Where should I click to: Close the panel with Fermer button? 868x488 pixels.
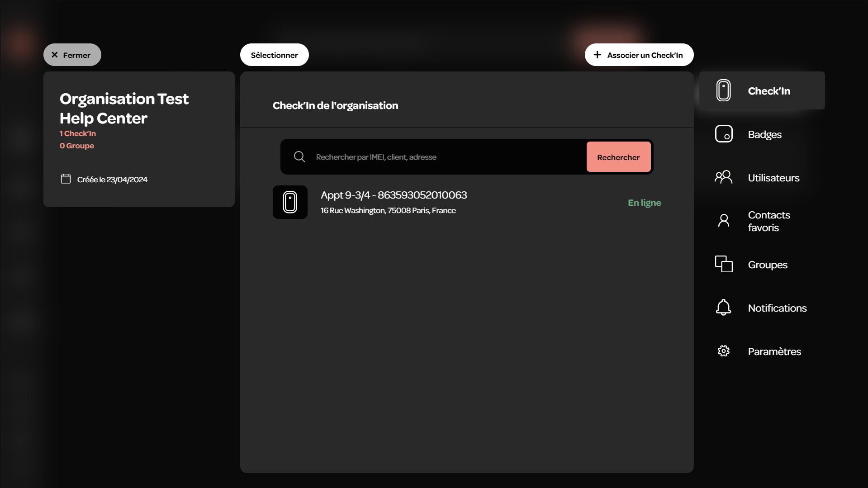click(x=72, y=55)
